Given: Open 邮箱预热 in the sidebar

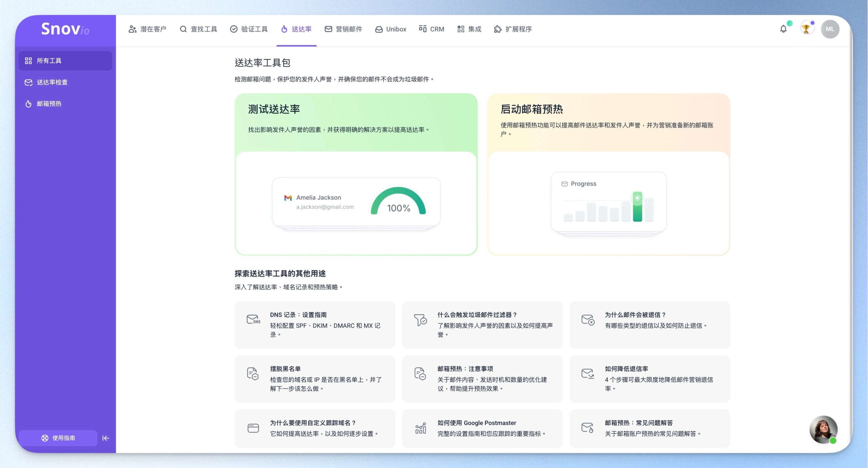Looking at the screenshot, I should [65, 104].
